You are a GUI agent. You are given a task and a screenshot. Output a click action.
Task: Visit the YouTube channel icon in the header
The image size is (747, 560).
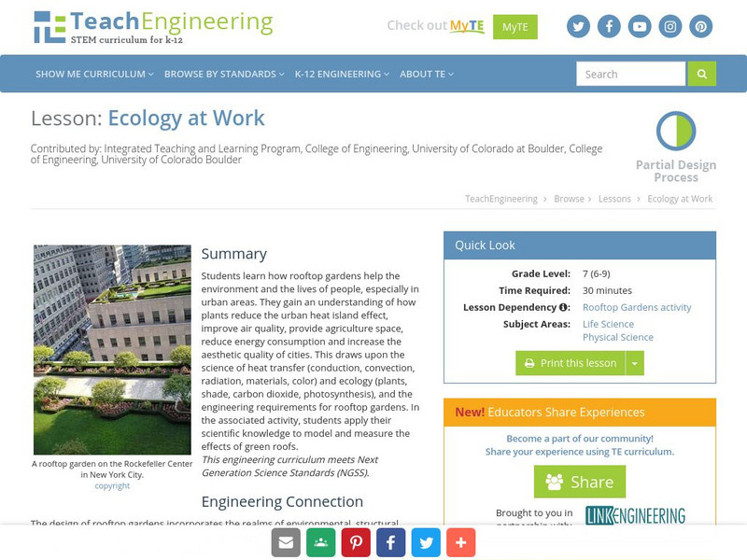pos(640,26)
